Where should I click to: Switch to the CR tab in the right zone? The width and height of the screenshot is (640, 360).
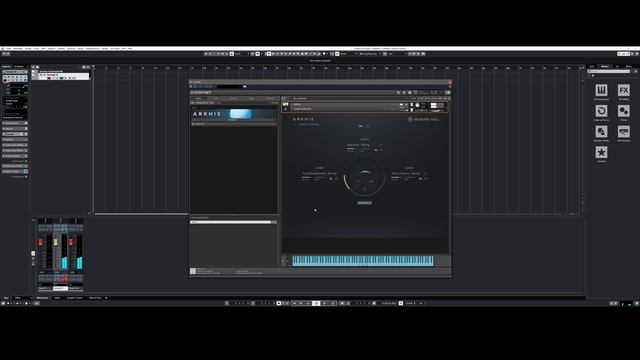pyautogui.click(x=617, y=66)
